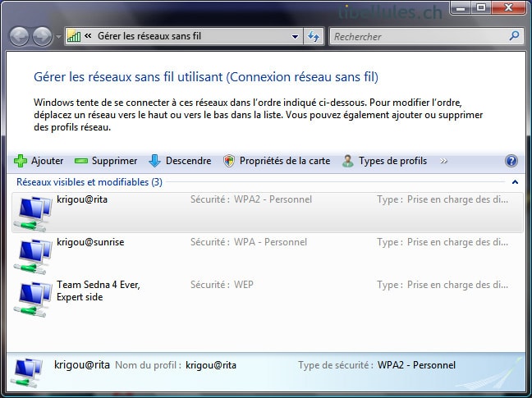The width and height of the screenshot is (532, 398).
Task: Click the refresh button beside address bar
Action: [x=314, y=36]
